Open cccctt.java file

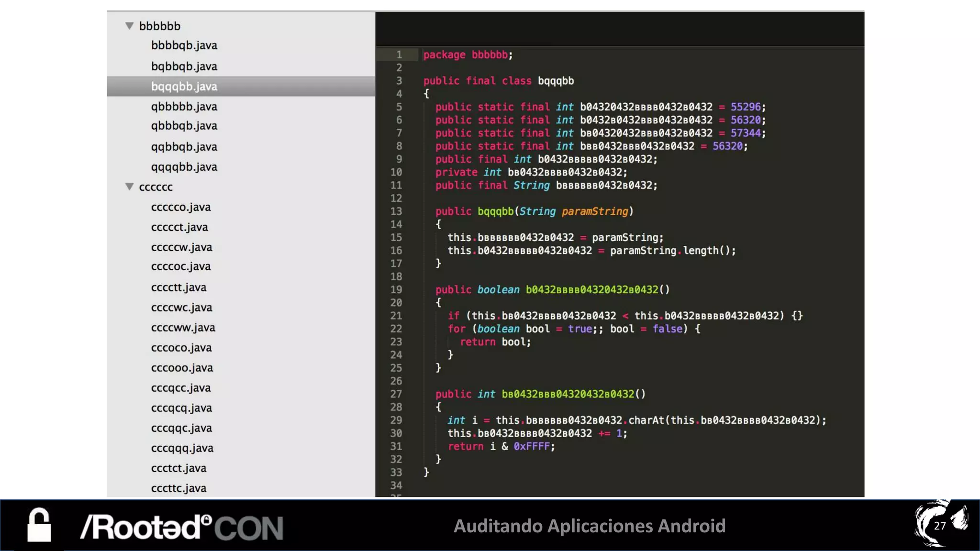pos(179,287)
